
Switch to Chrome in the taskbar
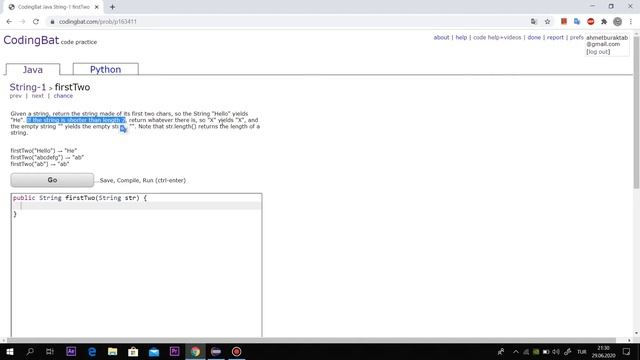point(195,351)
